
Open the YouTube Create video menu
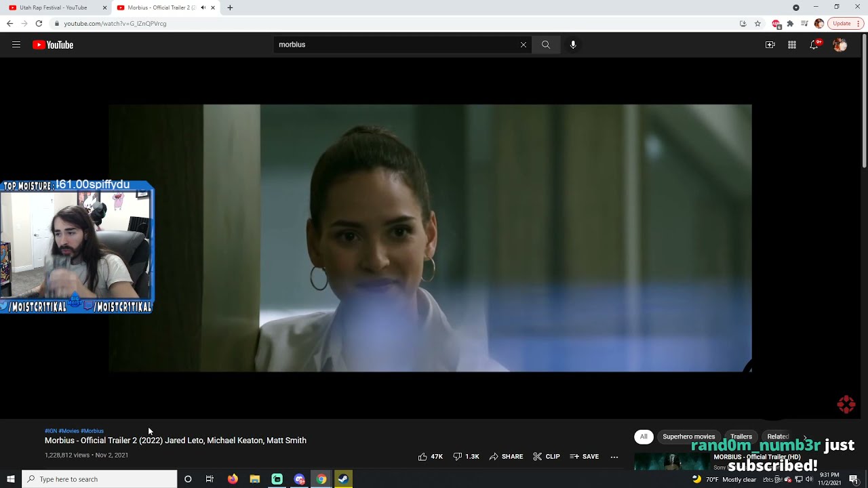770,45
